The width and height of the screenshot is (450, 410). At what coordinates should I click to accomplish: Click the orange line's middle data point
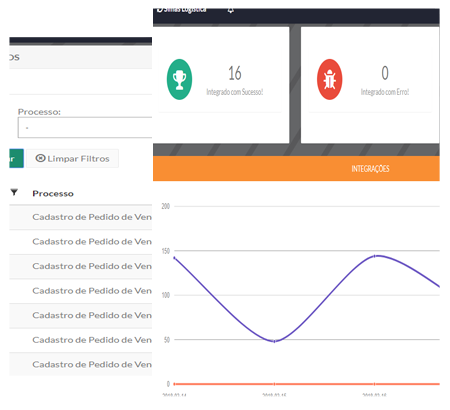(x=274, y=384)
